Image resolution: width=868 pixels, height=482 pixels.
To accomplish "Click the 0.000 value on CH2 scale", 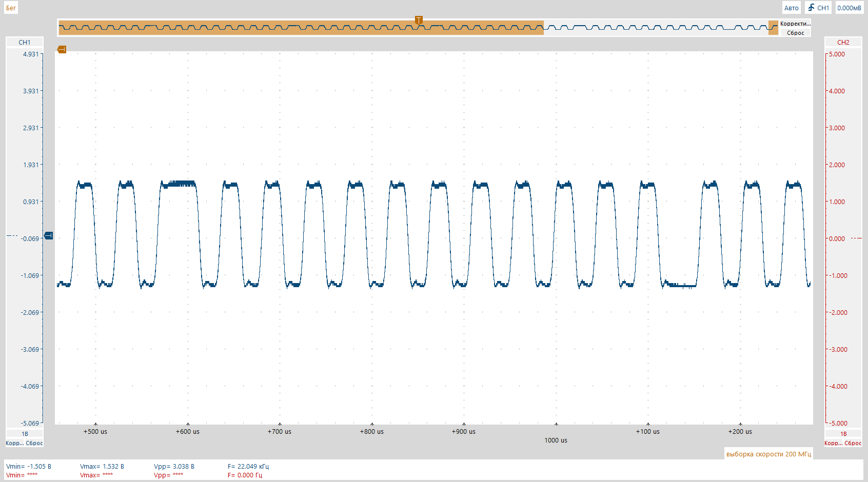I will (837, 238).
